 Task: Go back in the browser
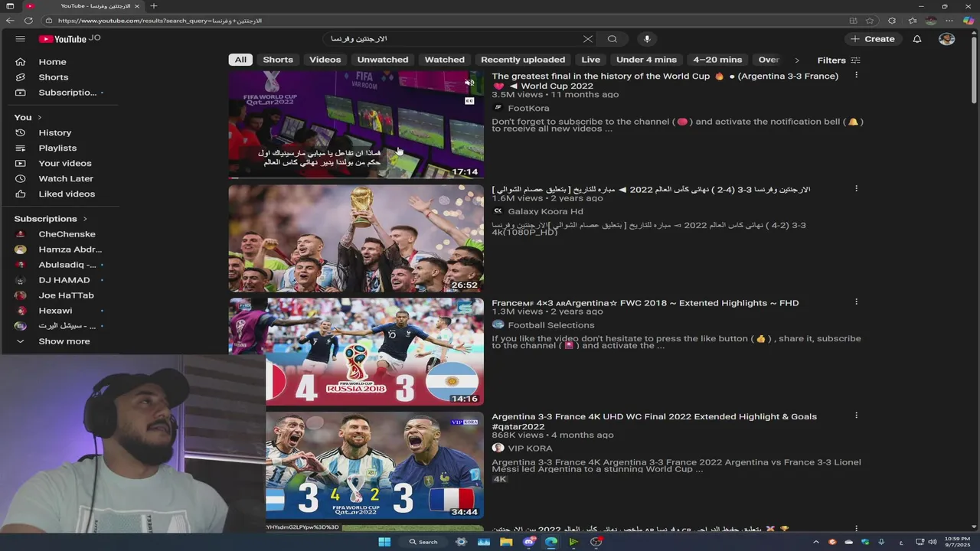10,21
